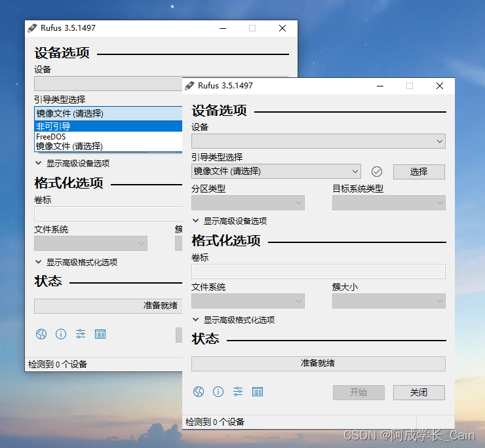The width and height of the screenshot is (485, 448).
Task: Open the 目标系统类型 dropdown
Action: [389, 203]
